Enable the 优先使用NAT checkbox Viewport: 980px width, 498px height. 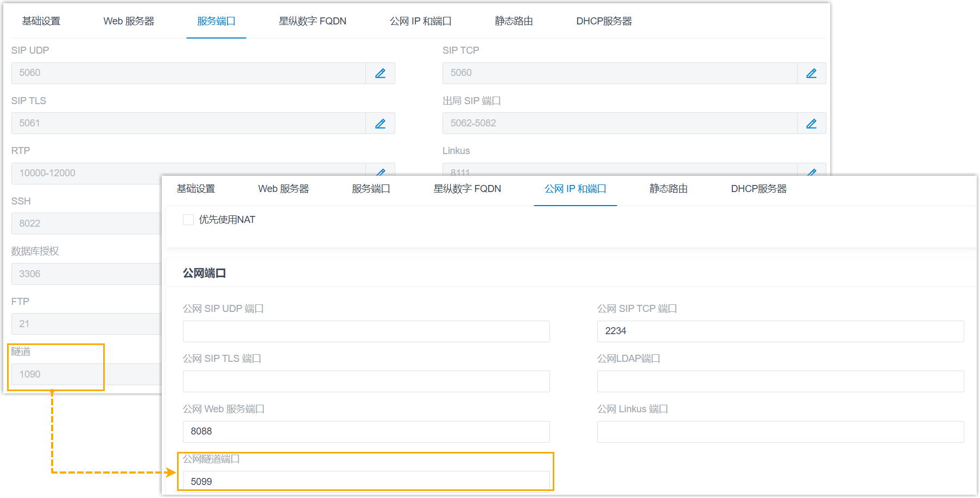pyautogui.click(x=188, y=220)
